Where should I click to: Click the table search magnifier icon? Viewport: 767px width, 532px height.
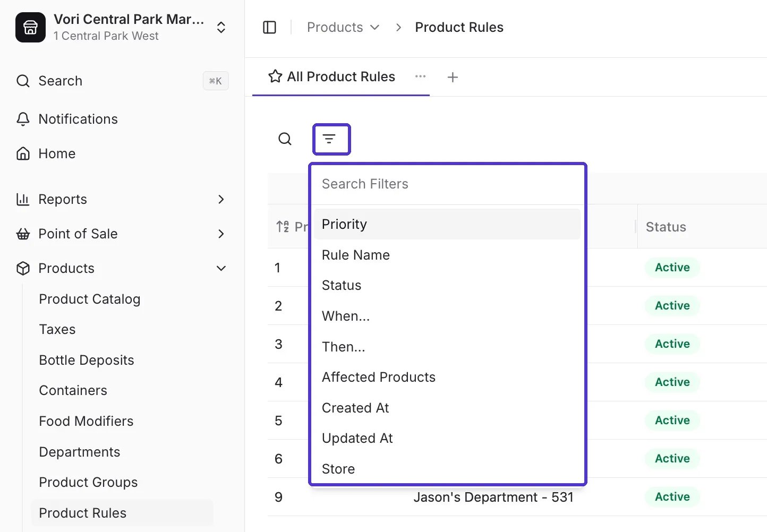pos(285,139)
